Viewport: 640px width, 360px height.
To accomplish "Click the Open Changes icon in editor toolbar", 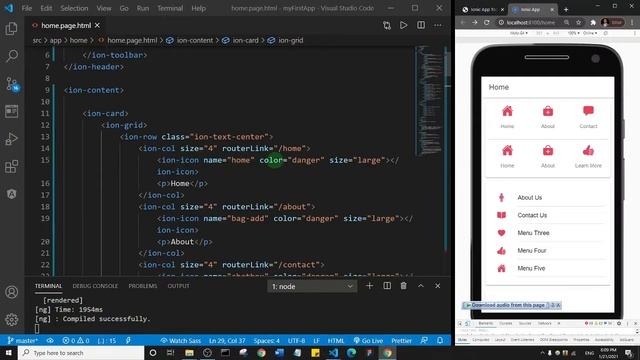I will (x=387, y=25).
